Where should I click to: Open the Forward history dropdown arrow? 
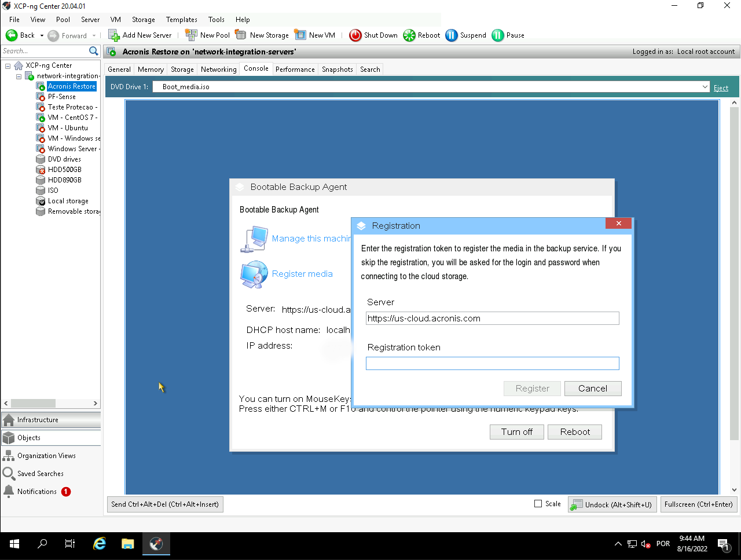(94, 35)
